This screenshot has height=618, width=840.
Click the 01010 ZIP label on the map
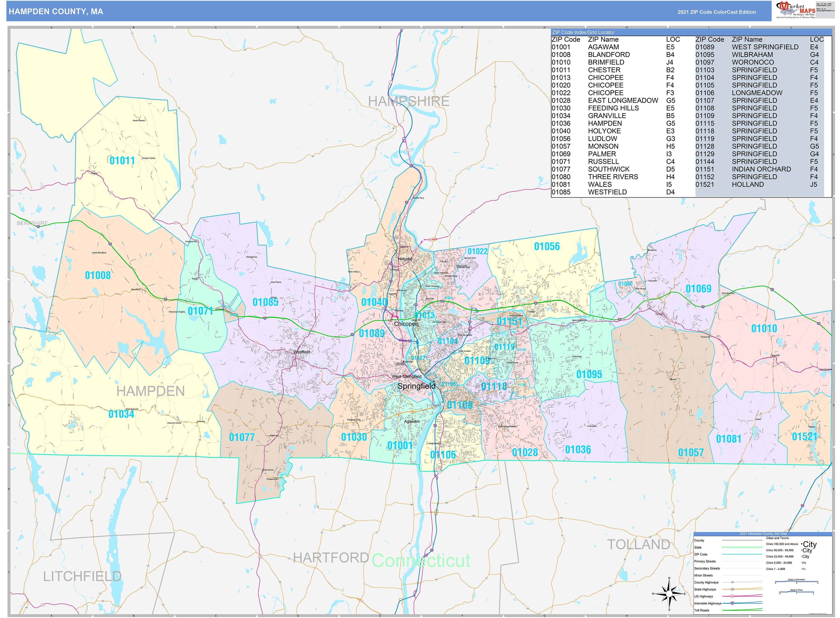764,329
